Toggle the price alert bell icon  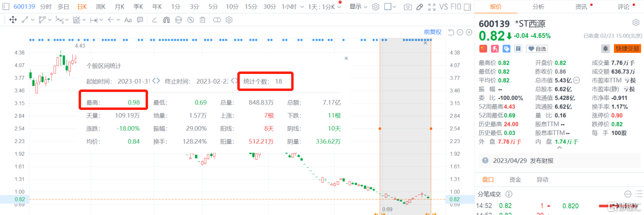[x=606, y=49]
